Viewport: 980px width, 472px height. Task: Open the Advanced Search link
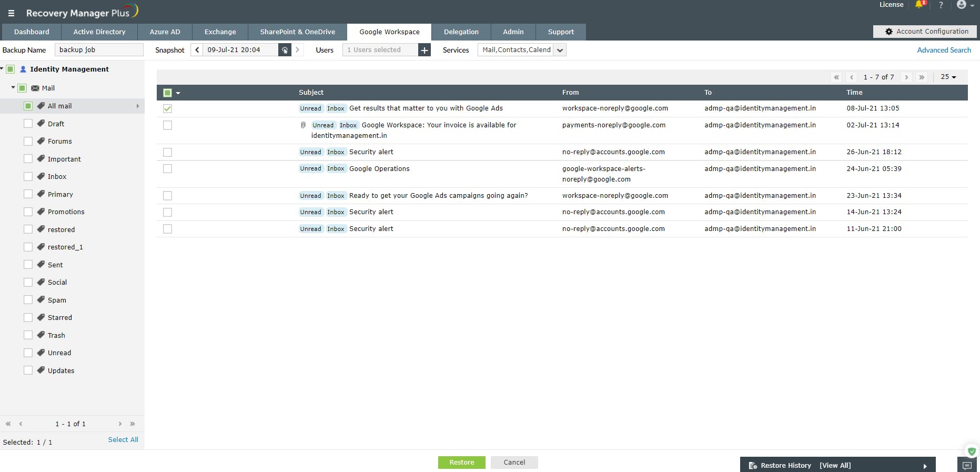(944, 50)
